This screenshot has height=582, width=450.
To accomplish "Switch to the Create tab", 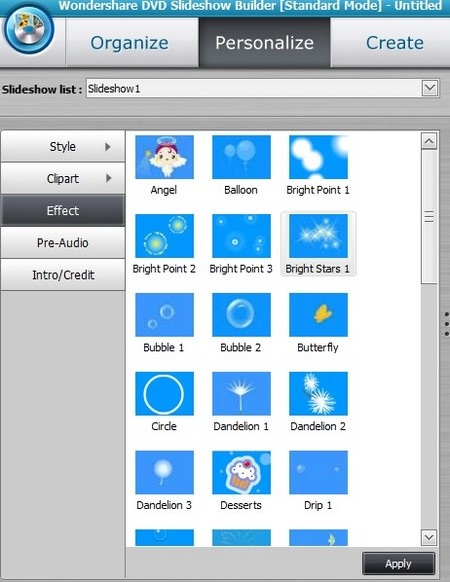I will click(394, 43).
